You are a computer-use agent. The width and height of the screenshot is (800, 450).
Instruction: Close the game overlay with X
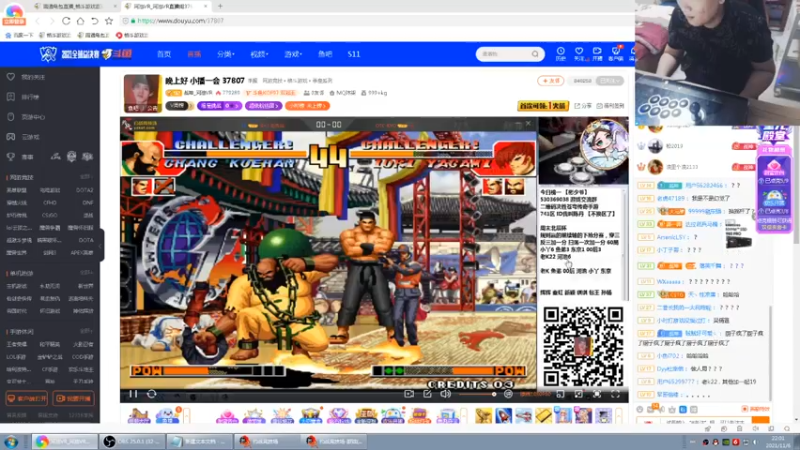[x=529, y=124]
